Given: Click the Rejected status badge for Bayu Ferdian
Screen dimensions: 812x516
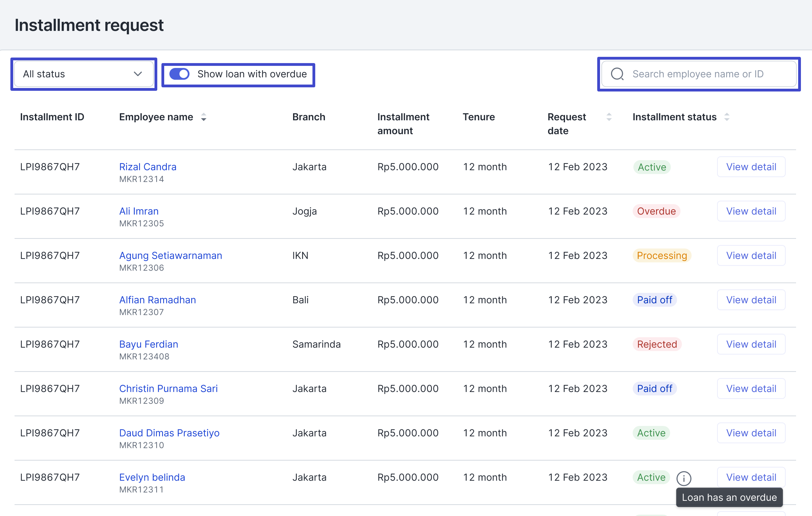Looking at the screenshot, I should (657, 344).
